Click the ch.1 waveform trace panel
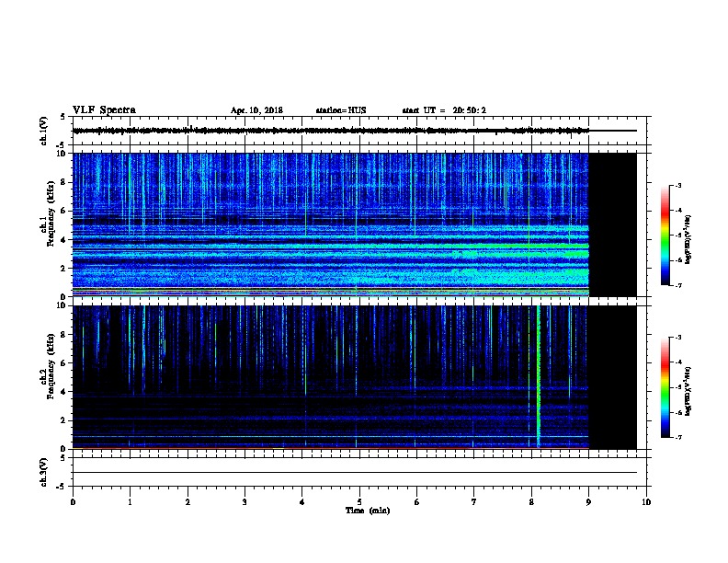 point(359,131)
